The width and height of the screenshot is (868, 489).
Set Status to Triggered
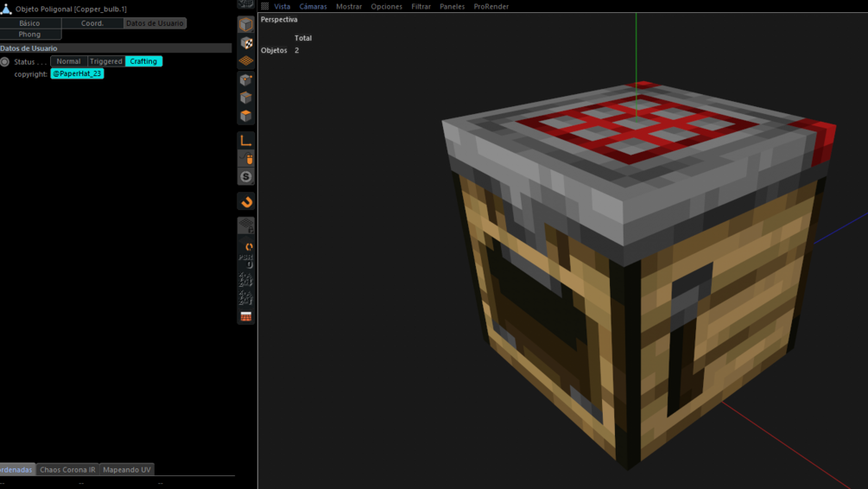click(105, 61)
